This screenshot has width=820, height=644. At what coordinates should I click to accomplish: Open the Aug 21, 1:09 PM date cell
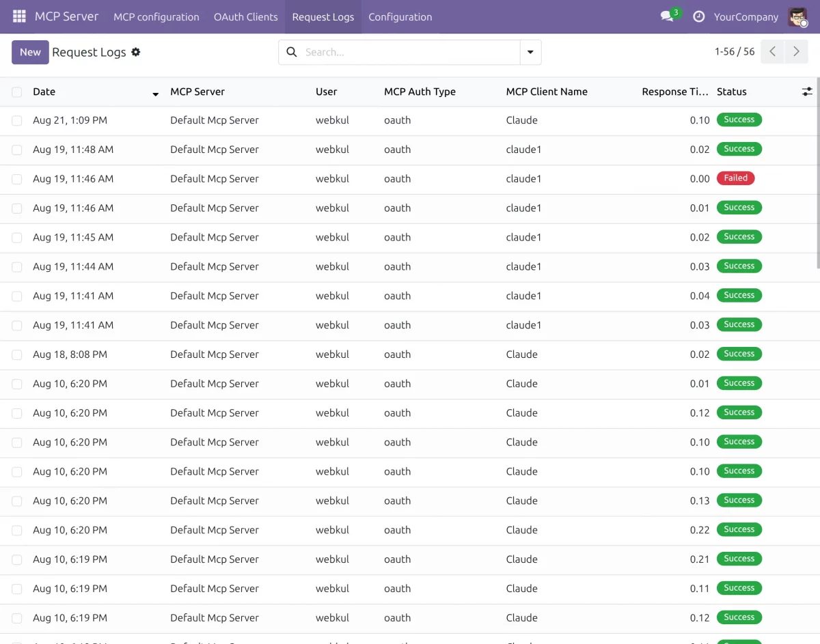click(70, 120)
